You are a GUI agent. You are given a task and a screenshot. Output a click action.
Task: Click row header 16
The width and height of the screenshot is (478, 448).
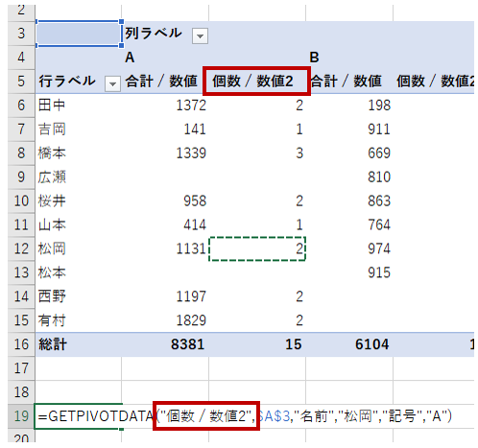coord(21,344)
